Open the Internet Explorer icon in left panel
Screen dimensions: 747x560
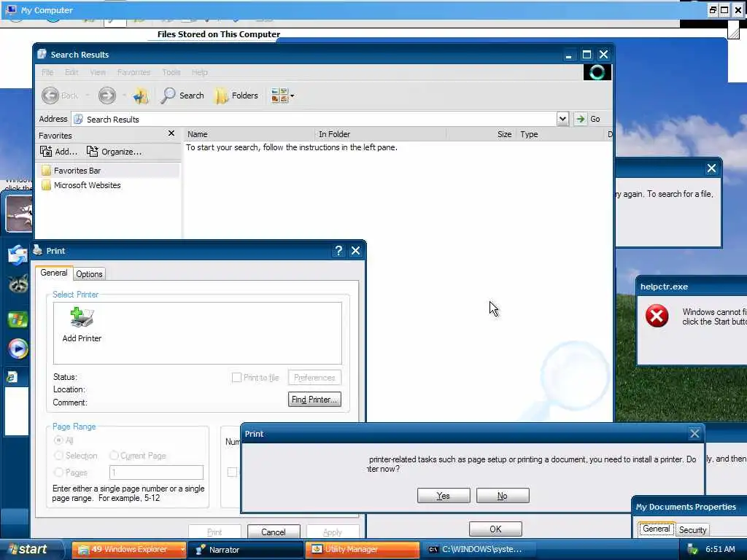pos(12,377)
